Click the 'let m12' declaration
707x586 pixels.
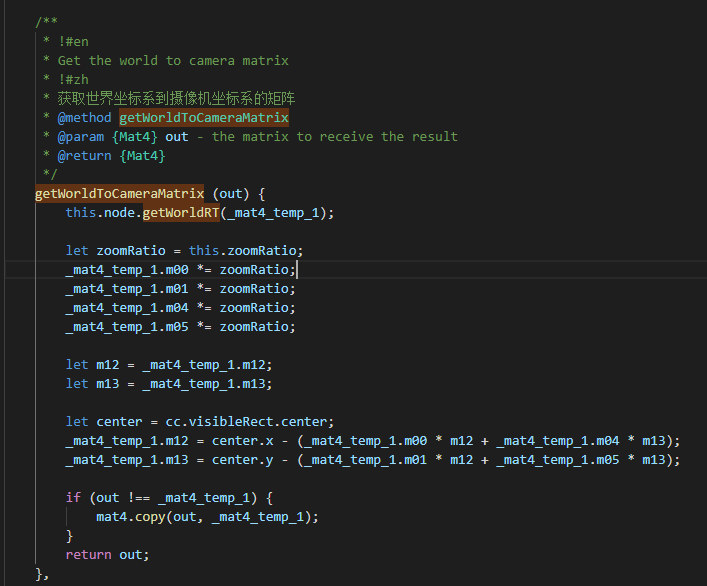92,365
